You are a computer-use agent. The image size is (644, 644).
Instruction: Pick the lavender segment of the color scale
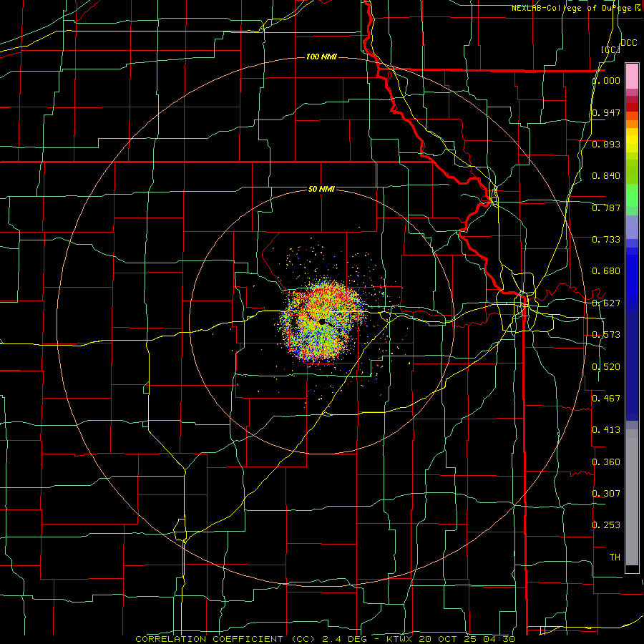tap(632, 227)
